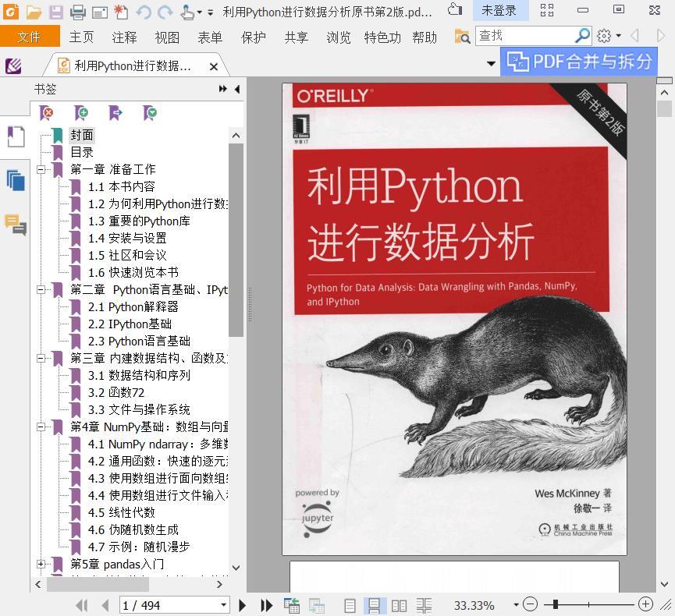The width and height of the screenshot is (675, 616).
Task: Go to next page arrow
Action: (x=243, y=605)
